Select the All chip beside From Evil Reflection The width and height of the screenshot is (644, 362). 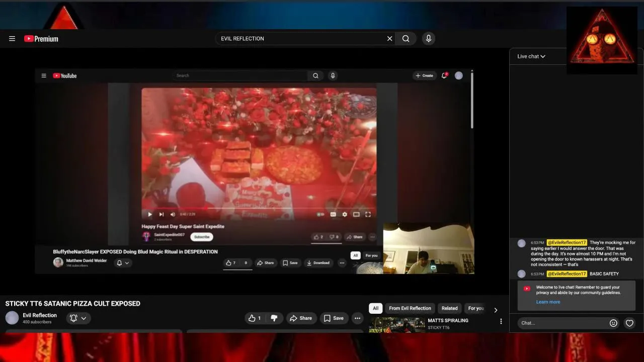click(x=375, y=308)
